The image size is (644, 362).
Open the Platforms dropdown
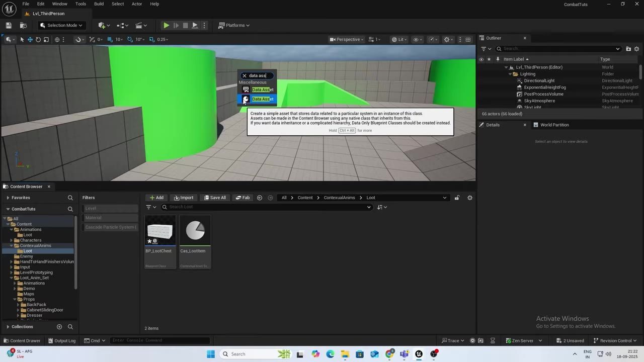[x=234, y=25]
